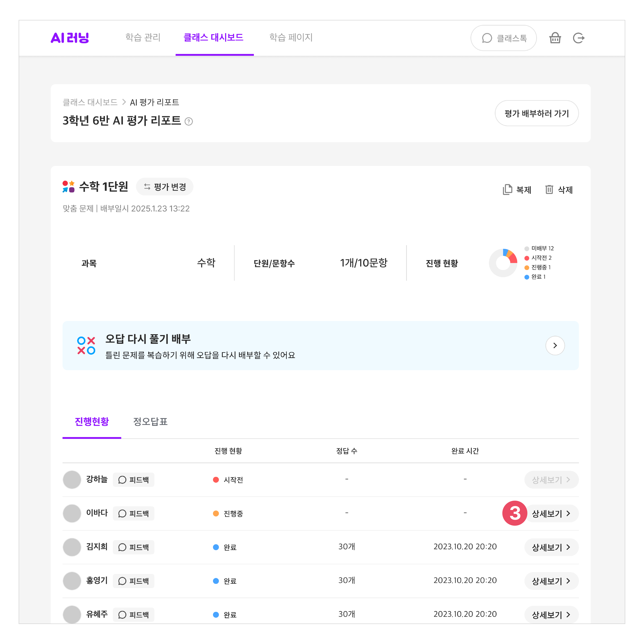
Task: Open feedback for 유혜주
Action: point(133,614)
